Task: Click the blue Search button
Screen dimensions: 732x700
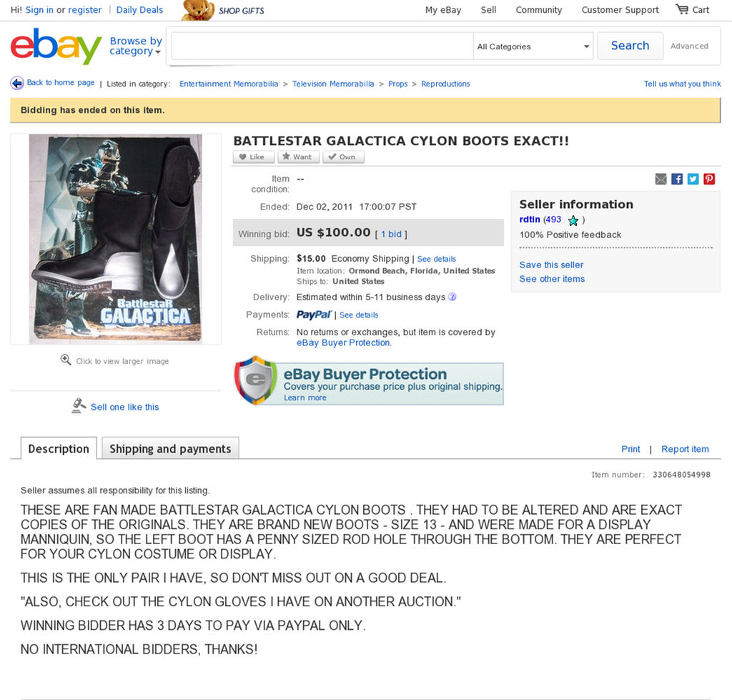Action: [x=630, y=46]
